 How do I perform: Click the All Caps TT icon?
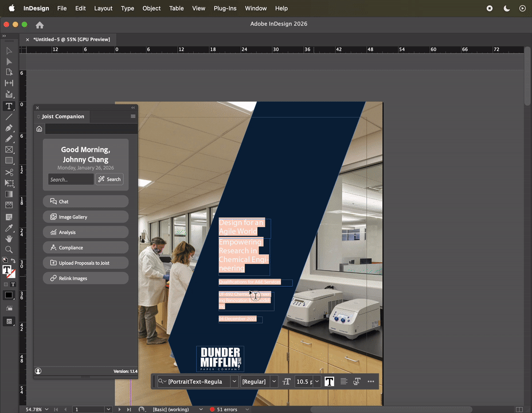[x=287, y=381]
